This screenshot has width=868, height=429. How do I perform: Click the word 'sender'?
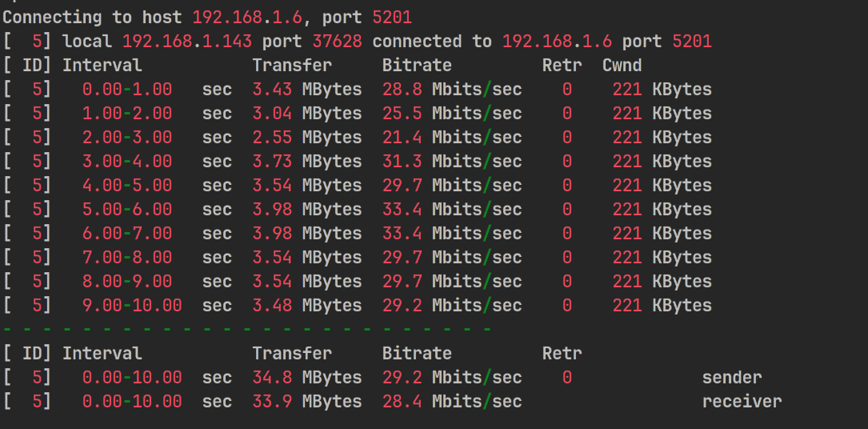point(732,378)
